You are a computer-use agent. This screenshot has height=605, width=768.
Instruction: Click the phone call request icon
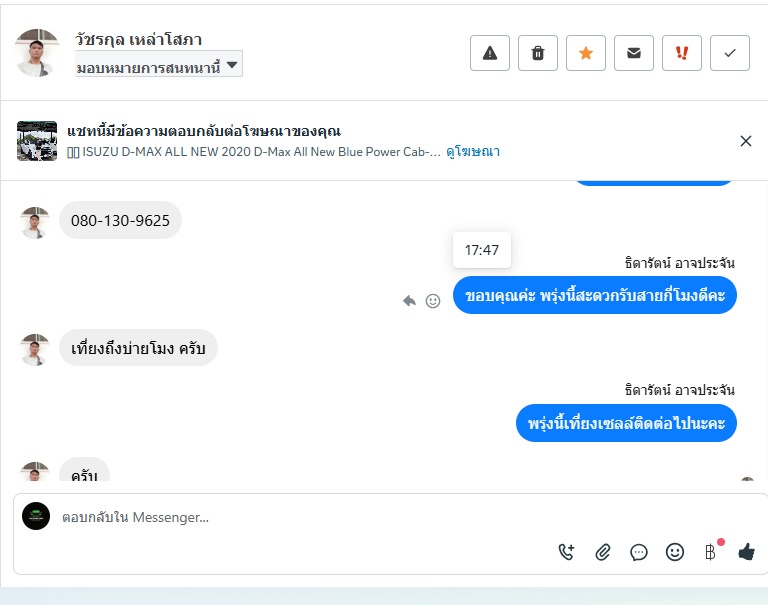pyautogui.click(x=567, y=552)
